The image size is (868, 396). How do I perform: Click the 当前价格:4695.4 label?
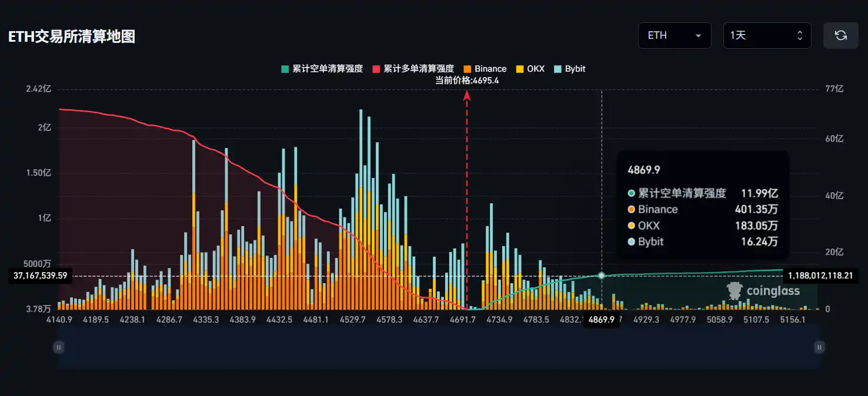pos(467,80)
